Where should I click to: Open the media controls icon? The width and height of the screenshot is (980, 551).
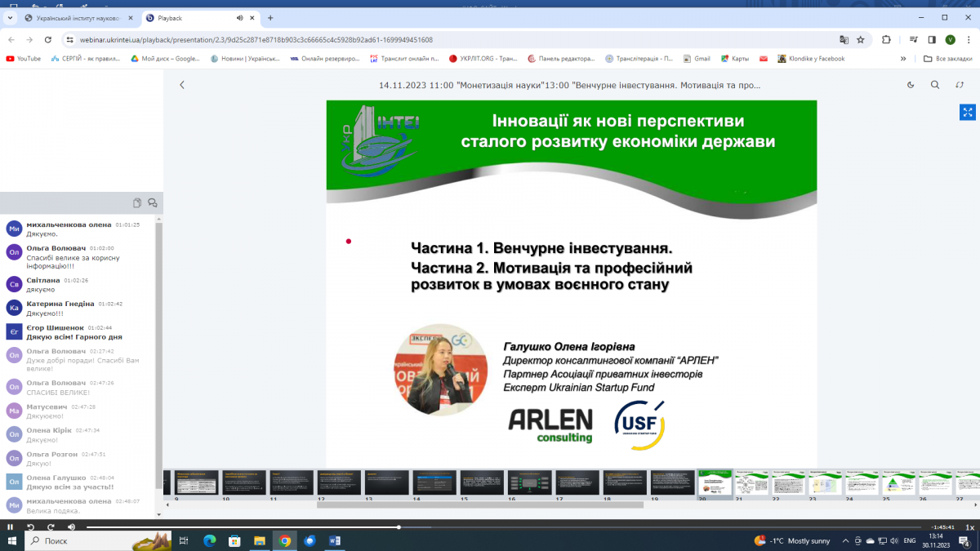pos(912,39)
